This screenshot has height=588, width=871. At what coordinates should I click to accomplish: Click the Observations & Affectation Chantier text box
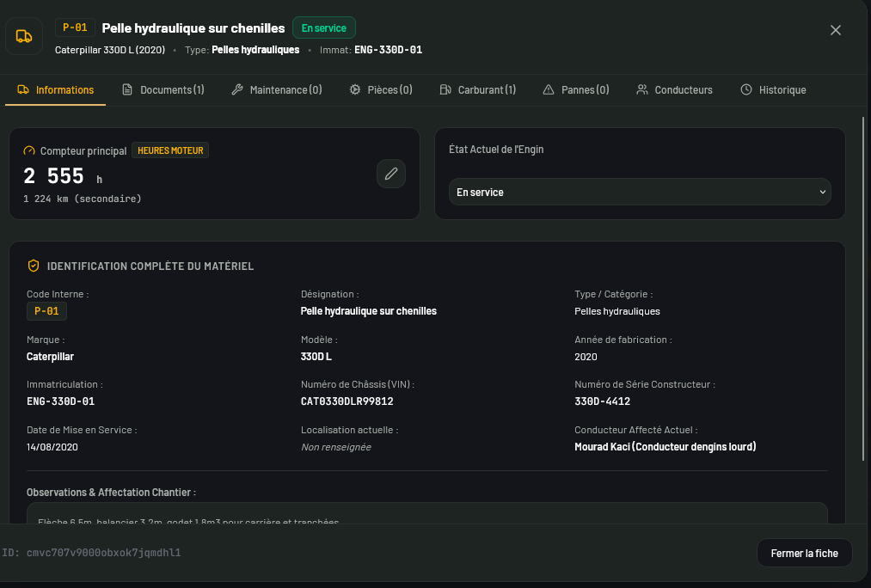pos(427,513)
